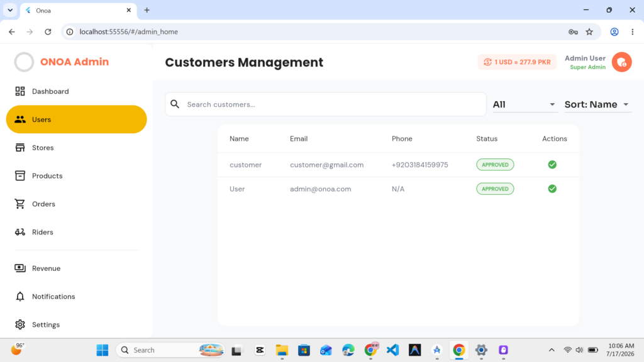Click the Email column header
Viewport: 644px width, 362px height.
[299, 139]
